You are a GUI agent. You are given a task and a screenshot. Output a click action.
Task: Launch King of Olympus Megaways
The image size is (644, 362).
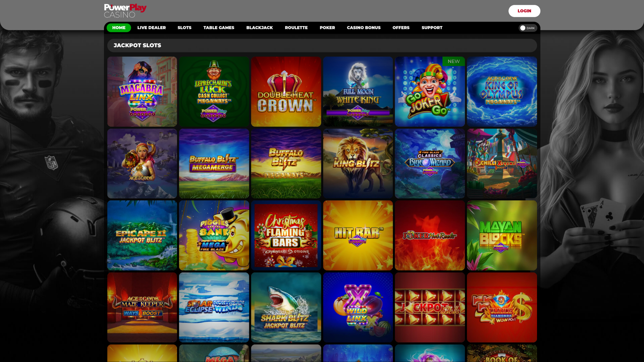(502, 91)
